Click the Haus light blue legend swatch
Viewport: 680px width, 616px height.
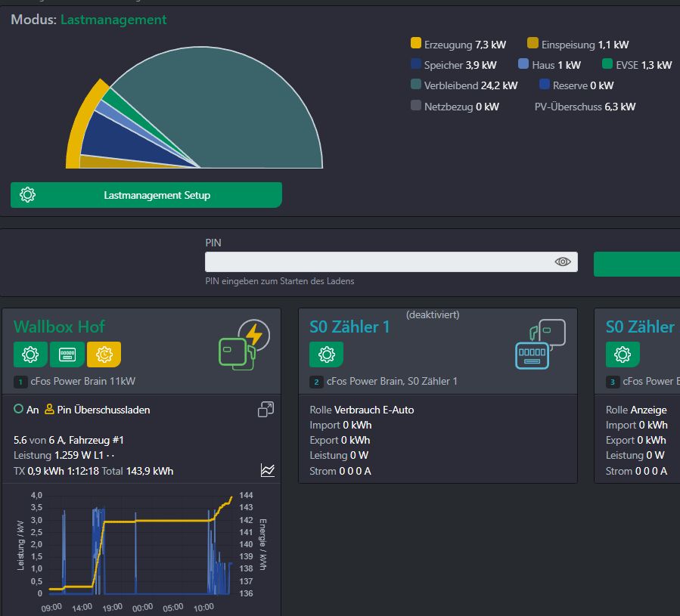click(x=523, y=63)
